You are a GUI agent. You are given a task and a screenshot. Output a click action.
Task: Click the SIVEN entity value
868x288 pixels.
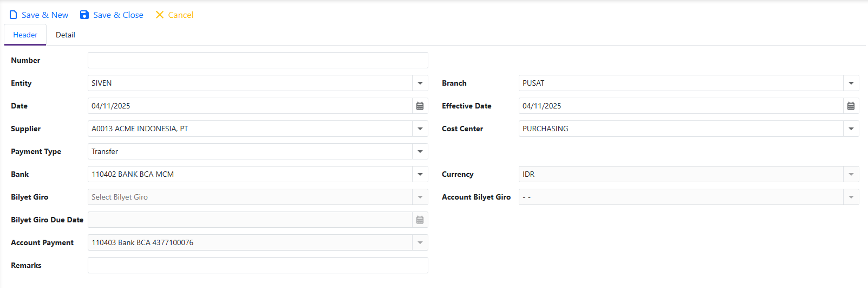pyautogui.click(x=102, y=83)
